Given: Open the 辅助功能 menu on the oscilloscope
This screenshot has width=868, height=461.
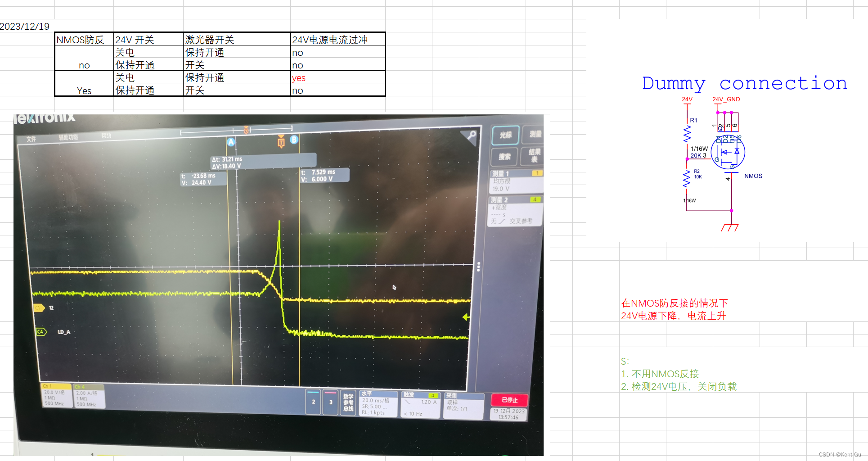Looking at the screenshot, I should (x=68, y=137).
